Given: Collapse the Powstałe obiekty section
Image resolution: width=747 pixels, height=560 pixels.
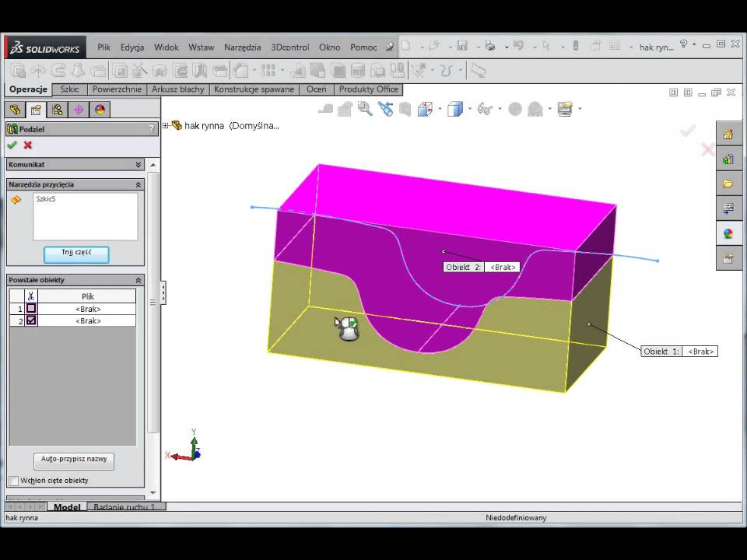Looking at the screenshot, I should [x=139, y=280].
